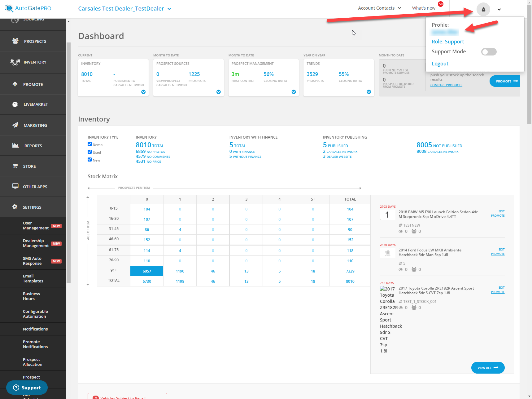Click the Settings gear icon
The width and height of the screenshot is (532, 399).
[15, 207]
